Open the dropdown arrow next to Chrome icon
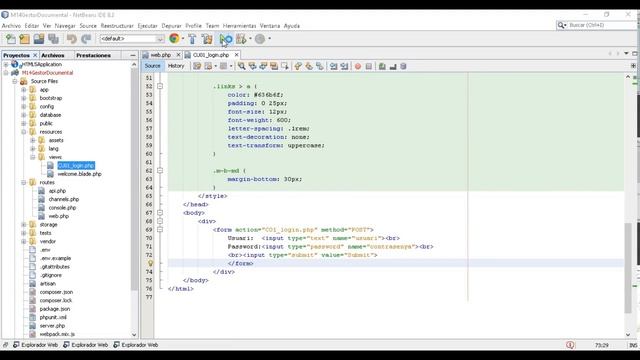640x360 pixels. tap(183, 39)
